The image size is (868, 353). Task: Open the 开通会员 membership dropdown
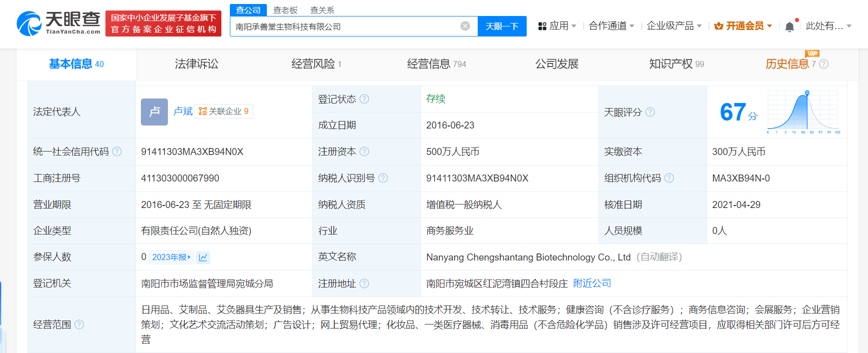743,26
